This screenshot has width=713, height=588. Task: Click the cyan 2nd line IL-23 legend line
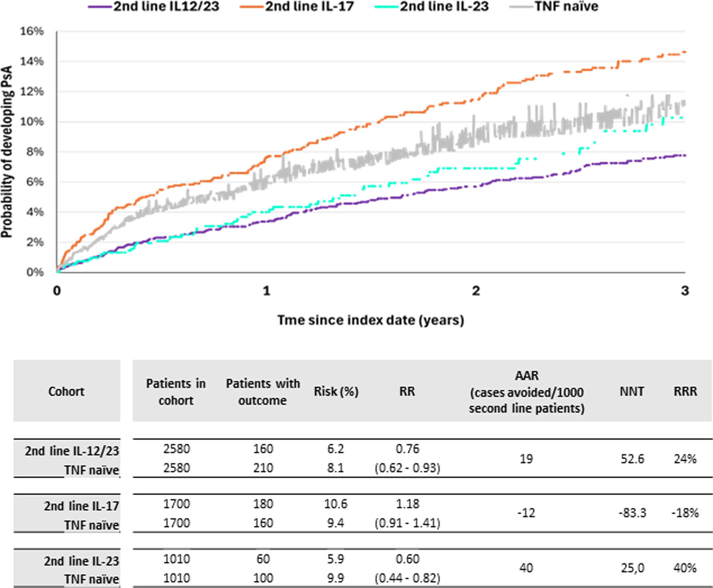tap(387, 7)
